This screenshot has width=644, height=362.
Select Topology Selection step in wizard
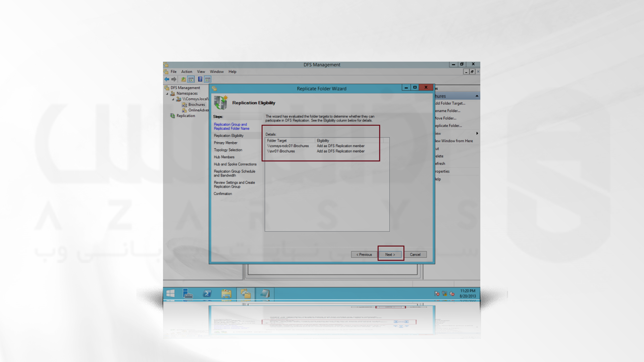pos(228,150)
